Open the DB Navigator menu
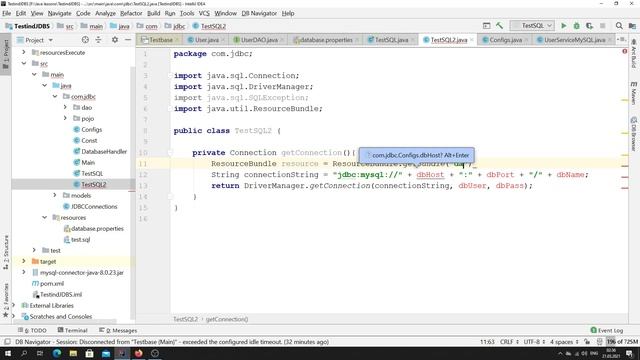Image resolution: width=640 pixels, height=360 pixels. [x=259, y=13]
